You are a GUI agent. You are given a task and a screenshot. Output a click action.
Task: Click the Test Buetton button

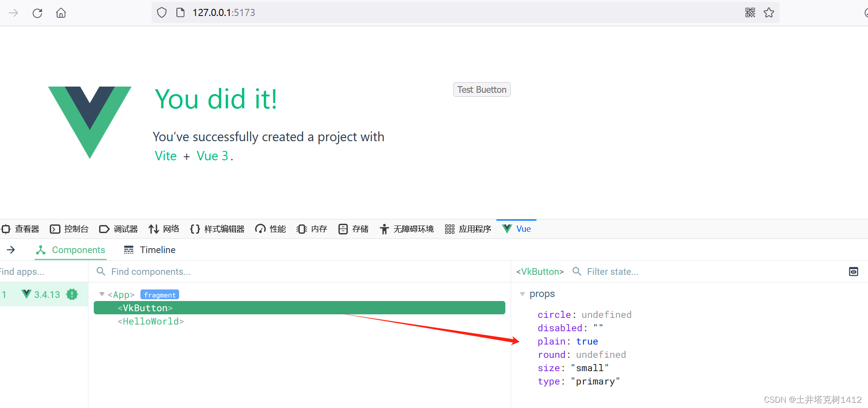[x=481, y=89]
